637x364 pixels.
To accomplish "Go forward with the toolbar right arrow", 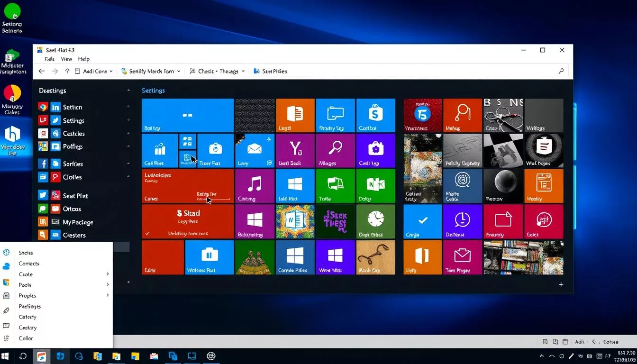I will click(55, 71).
